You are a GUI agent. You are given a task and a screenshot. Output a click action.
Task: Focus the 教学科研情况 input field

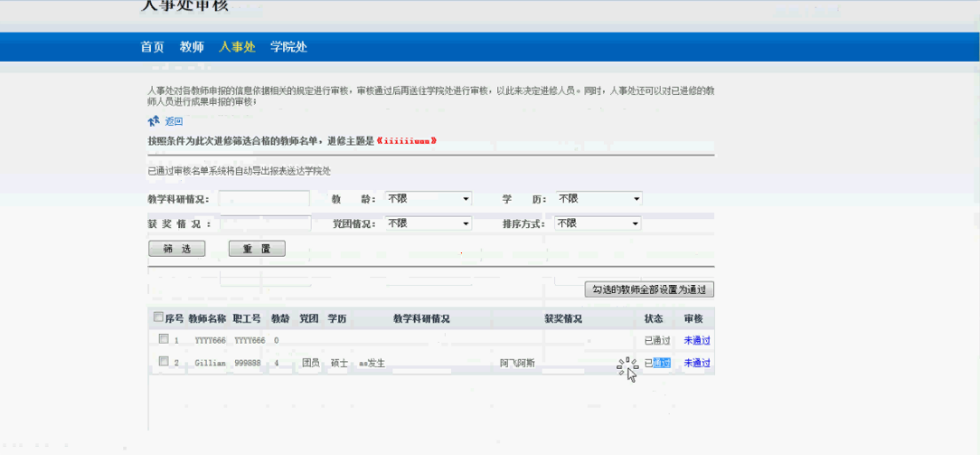pyautogui.click(x=264, y=199)
